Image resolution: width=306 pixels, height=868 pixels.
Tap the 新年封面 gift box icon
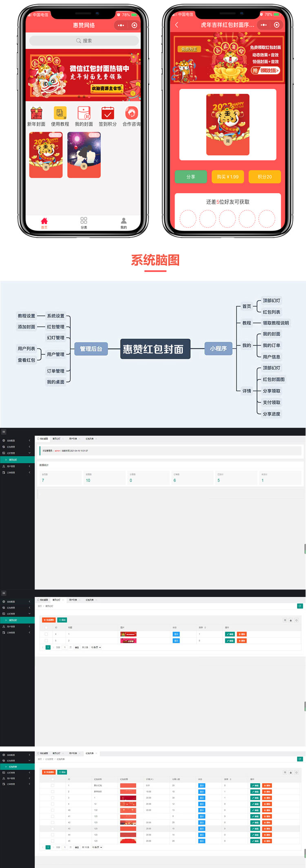point(36,113)
